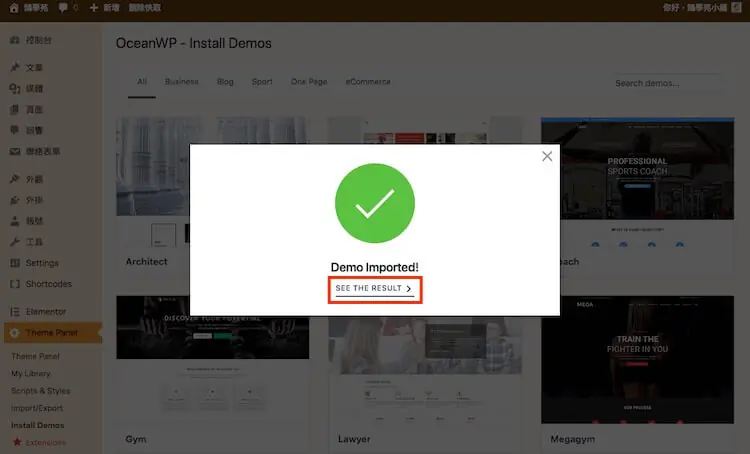
Task: Click the comments icon in admin bar
Action: pyautogui.click(x=63, y=8)
